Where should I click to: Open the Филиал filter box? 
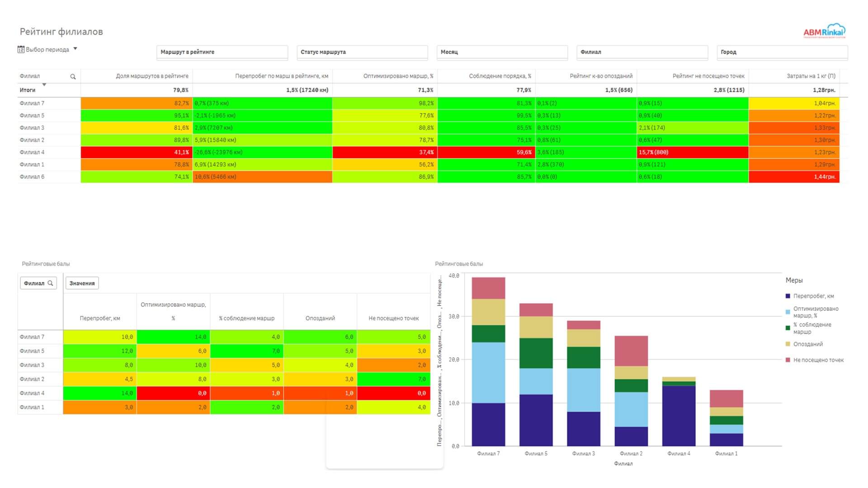click(642, 52)
